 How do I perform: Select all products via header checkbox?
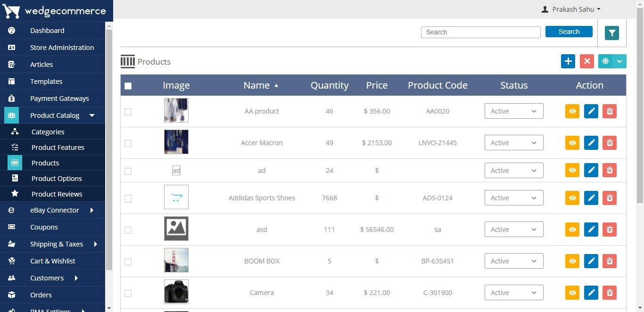coord(128,86)
